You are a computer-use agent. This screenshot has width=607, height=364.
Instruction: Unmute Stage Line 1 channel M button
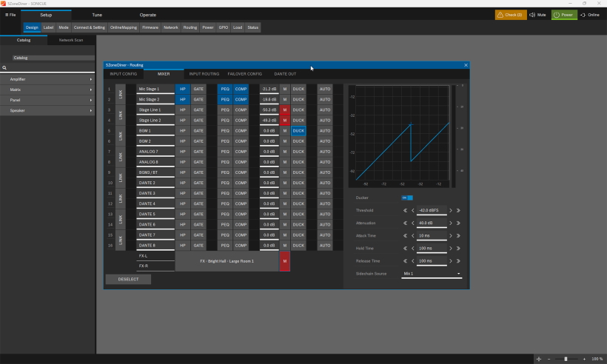[285, 109]
